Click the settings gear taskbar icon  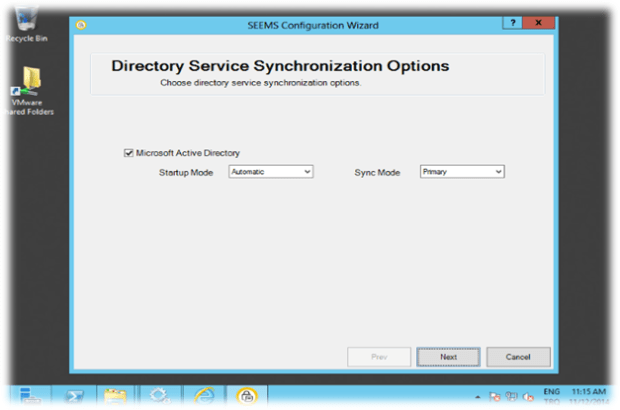click(x=158, y=396)
